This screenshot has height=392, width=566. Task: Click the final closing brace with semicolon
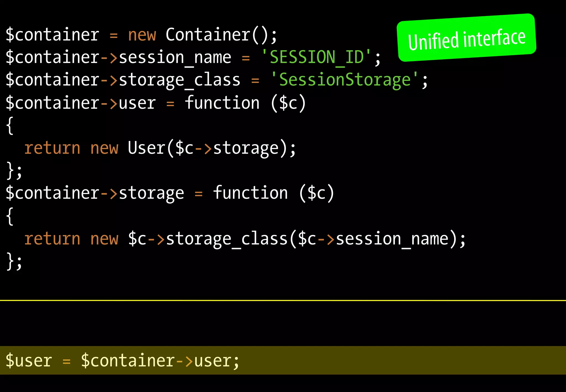[14, 261]
